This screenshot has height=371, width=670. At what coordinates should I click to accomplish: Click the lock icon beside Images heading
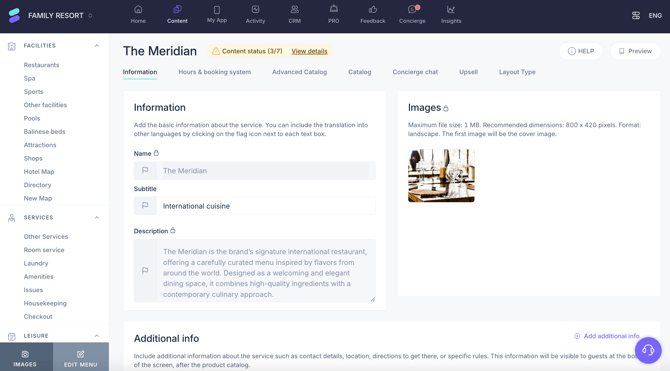(x=446, y=108)
